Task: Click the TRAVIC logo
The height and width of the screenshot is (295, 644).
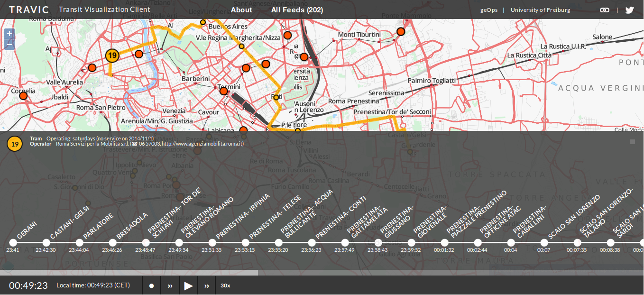Action: click(29, 9)
